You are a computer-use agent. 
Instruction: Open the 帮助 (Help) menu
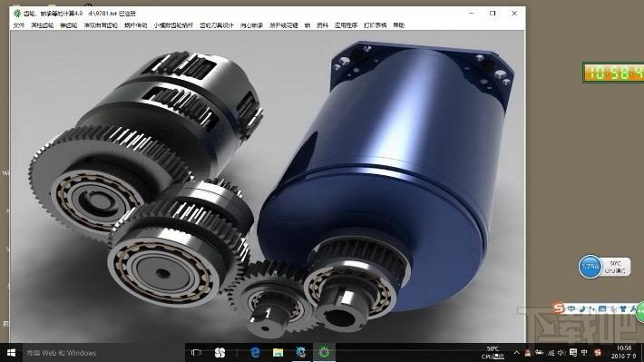[x=399, y=25]
